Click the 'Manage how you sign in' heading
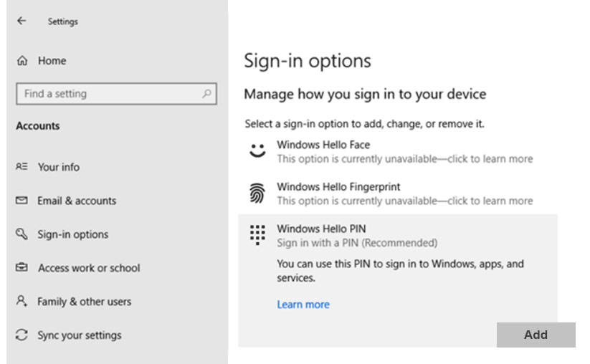Screen dimensions: 590x364 [x=365, y=94]
